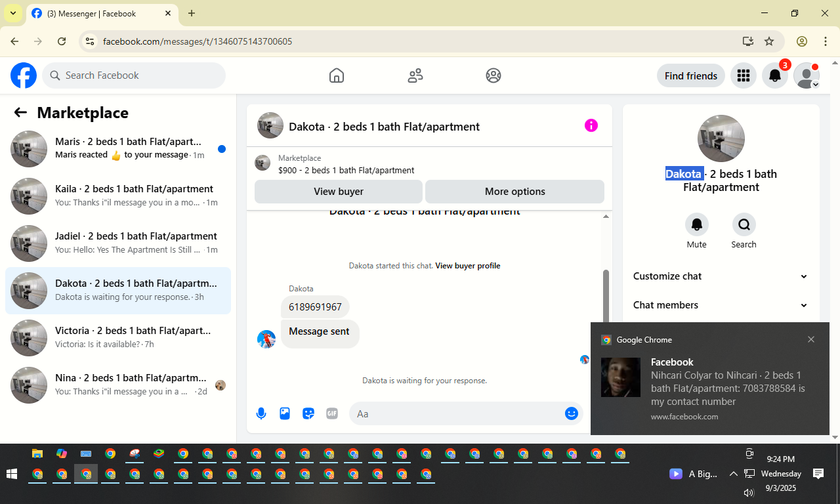
Task: Mute the Dakota chat with the bell
Action: tap(697, 225)
